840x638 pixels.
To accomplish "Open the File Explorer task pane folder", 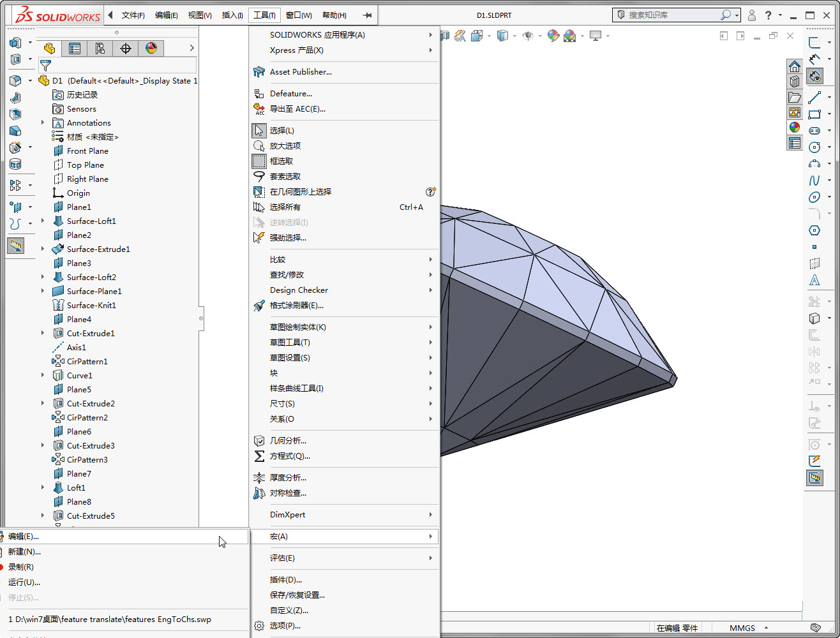I will (x=795, y=97).
